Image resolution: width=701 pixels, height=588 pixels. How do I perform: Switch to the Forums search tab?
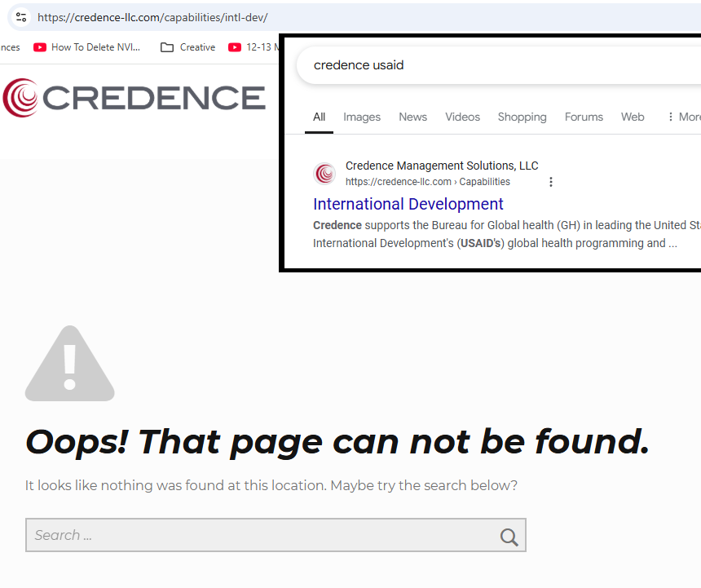pos(584,117)
